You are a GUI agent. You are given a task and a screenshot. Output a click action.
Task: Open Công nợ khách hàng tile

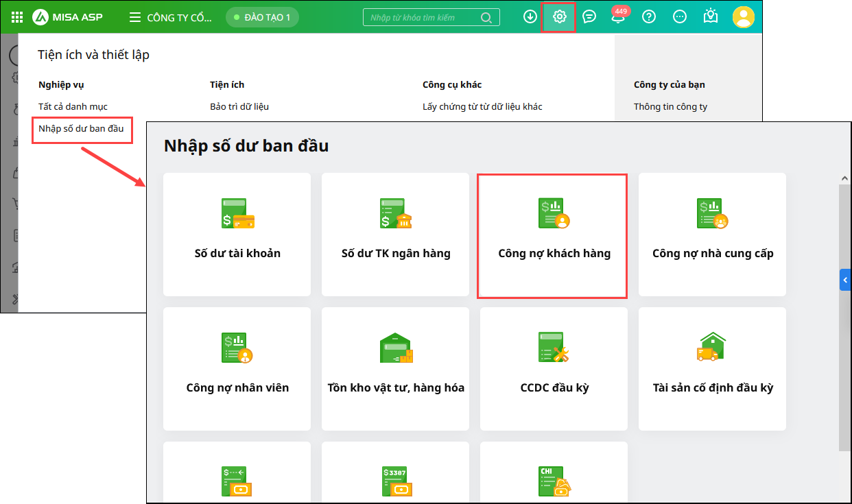tap(554, 235)
